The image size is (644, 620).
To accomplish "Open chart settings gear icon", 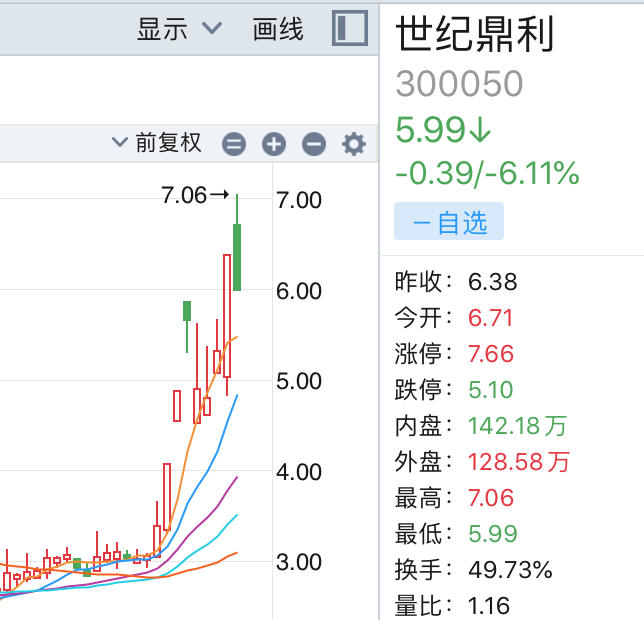I will coord(354,144).
